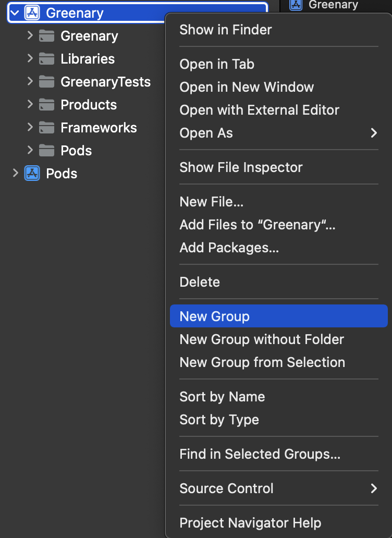
Task: Expand the Frameworks group
Action: click(30, 128)
